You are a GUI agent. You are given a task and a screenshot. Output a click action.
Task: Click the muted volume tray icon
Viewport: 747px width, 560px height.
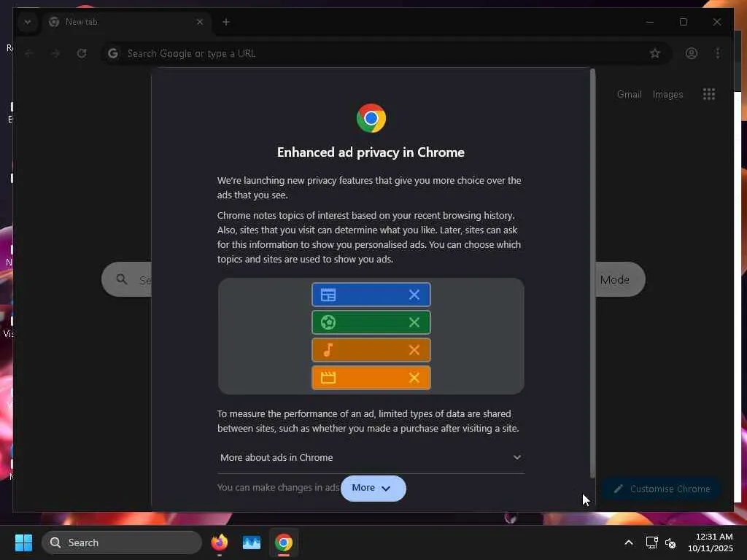click(x=670, y=542)
